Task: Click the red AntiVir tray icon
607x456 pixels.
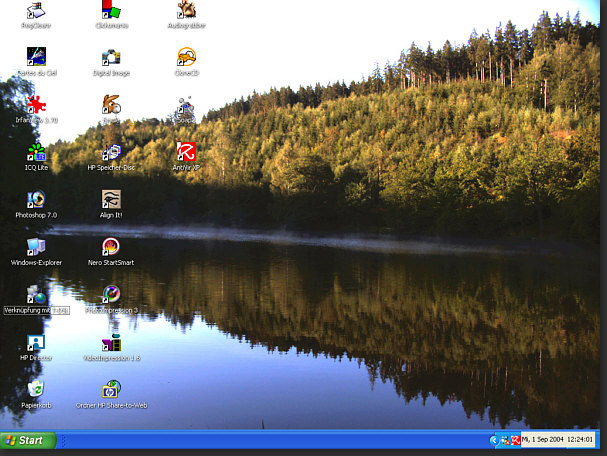Action: (x=515, y=440)
